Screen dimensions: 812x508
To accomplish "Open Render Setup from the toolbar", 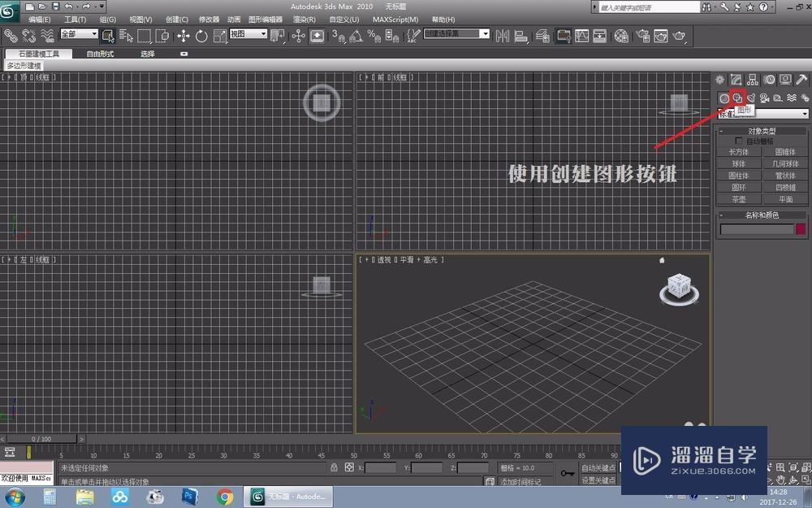I will click(x=643, y=36).
